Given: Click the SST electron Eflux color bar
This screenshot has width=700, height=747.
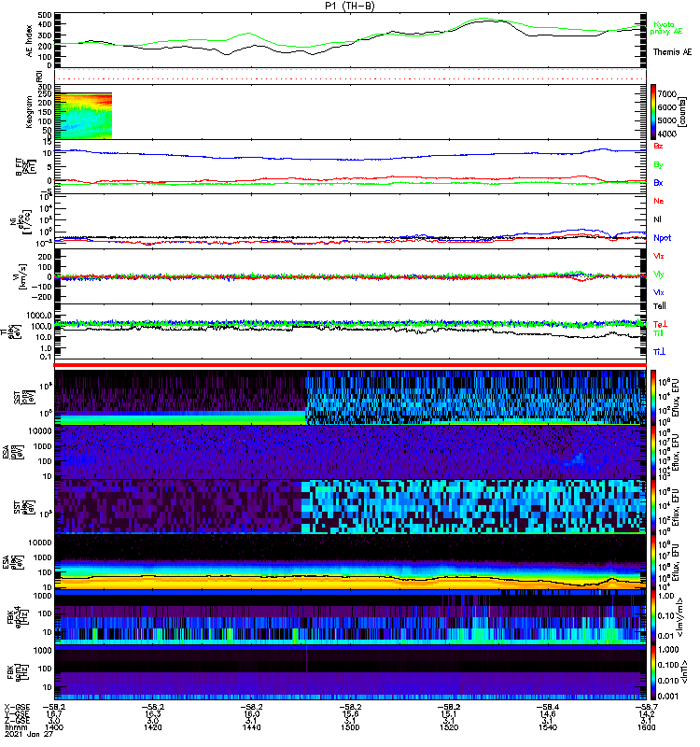Looking at the screenshot, I should [x=652, y=507].
